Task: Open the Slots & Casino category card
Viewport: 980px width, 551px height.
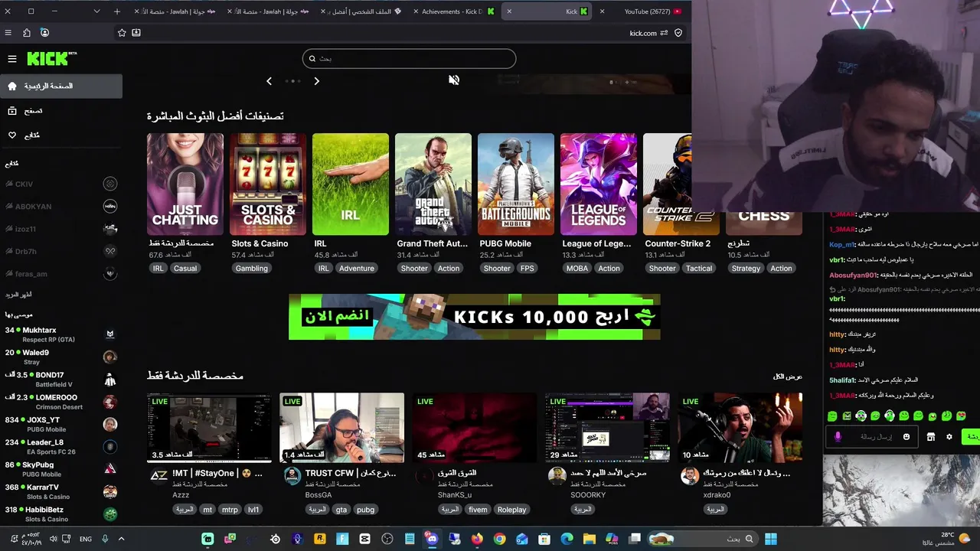Action: pos(268,184)
